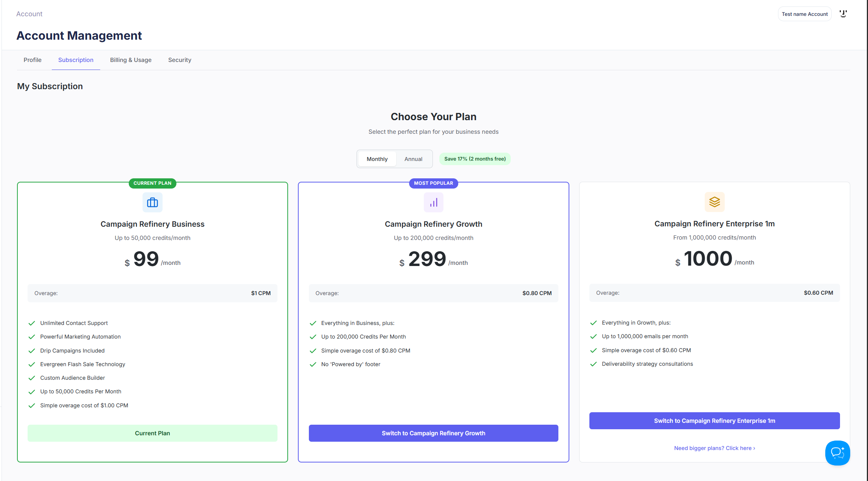
Task: Select the Subscription tab
Action: 76,60
